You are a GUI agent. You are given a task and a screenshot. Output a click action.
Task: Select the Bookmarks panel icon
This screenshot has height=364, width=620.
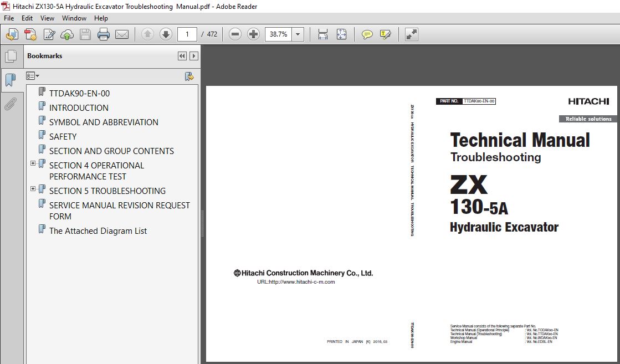coord(11,80)
